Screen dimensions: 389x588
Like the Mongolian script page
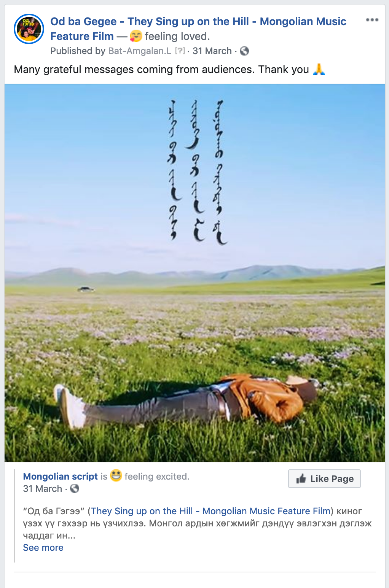[324, 478]
